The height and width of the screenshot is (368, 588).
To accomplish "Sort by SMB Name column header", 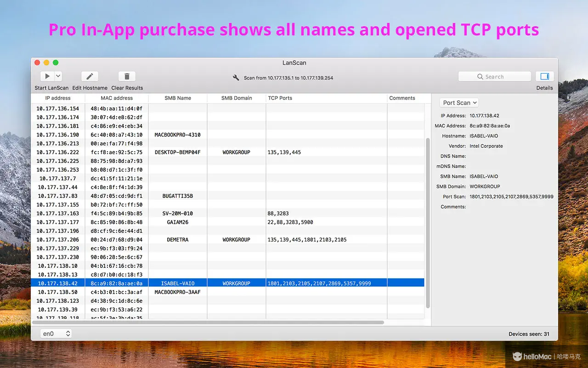I will pyautogui.click(x=178, y=98).
